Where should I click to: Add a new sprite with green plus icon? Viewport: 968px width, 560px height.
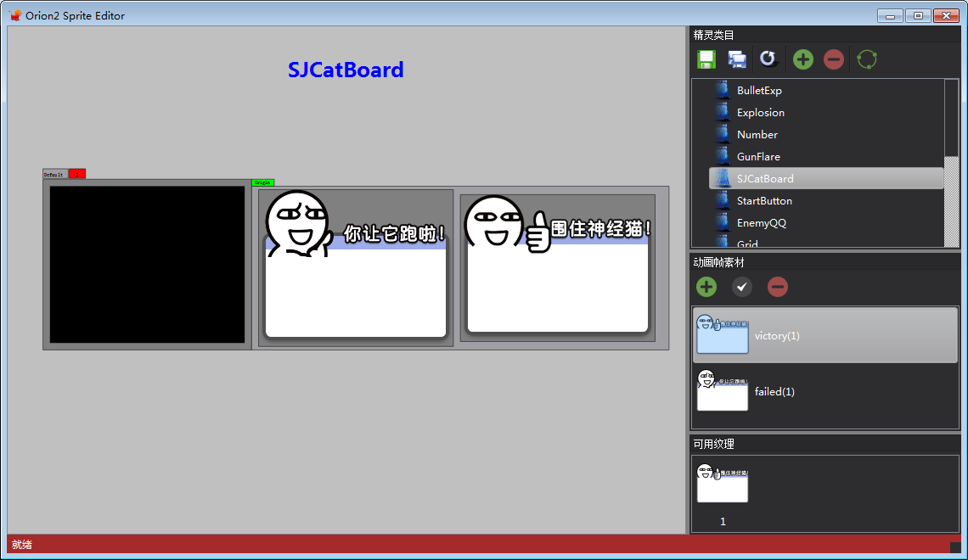[802, 59]
